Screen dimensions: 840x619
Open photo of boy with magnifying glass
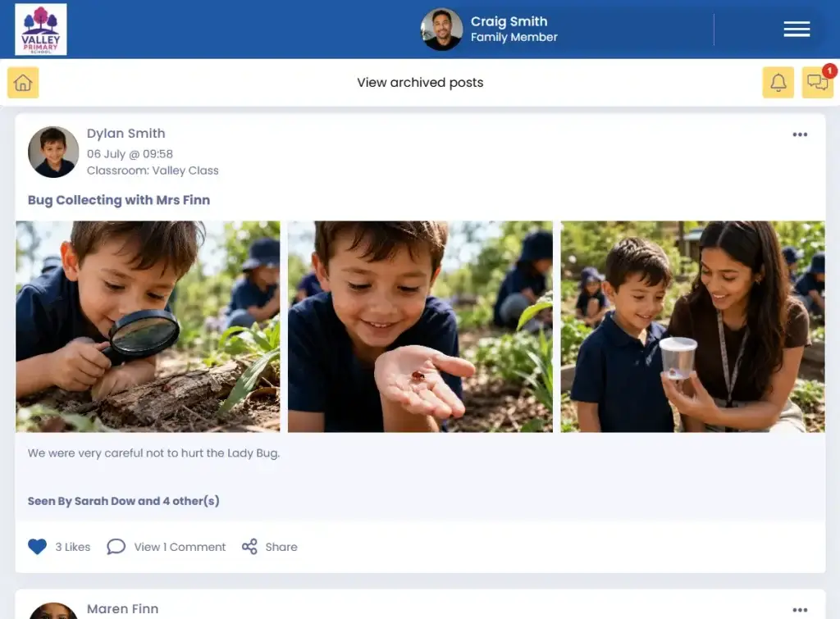[x=148, y=326]
